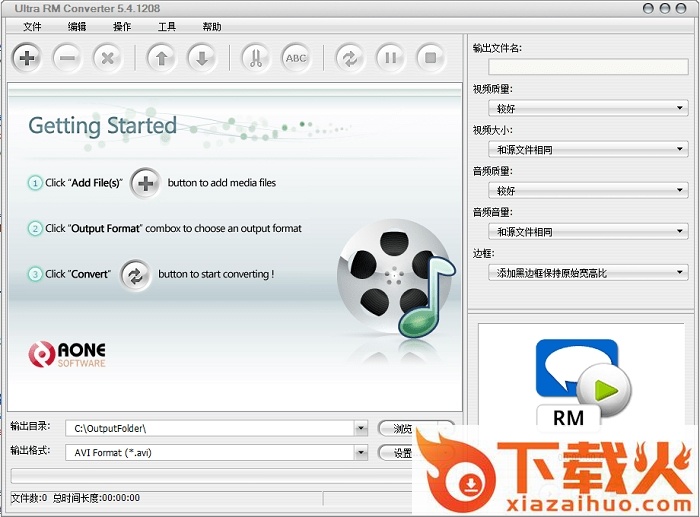Open the scissors clip tool in toolbar

[256, 58]
